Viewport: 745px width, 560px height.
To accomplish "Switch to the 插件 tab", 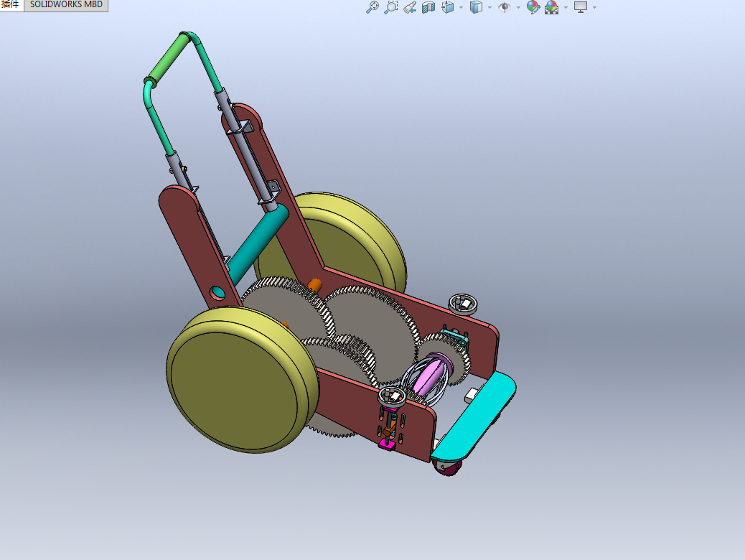I will point(11,5).
